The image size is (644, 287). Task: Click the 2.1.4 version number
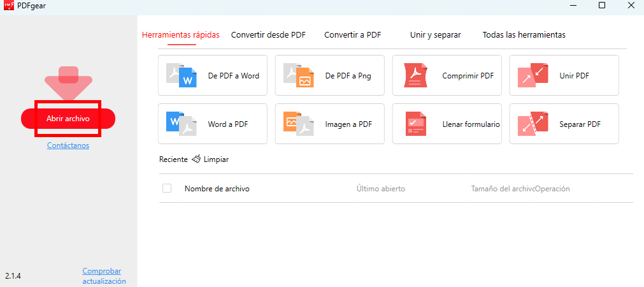[13, 276]
